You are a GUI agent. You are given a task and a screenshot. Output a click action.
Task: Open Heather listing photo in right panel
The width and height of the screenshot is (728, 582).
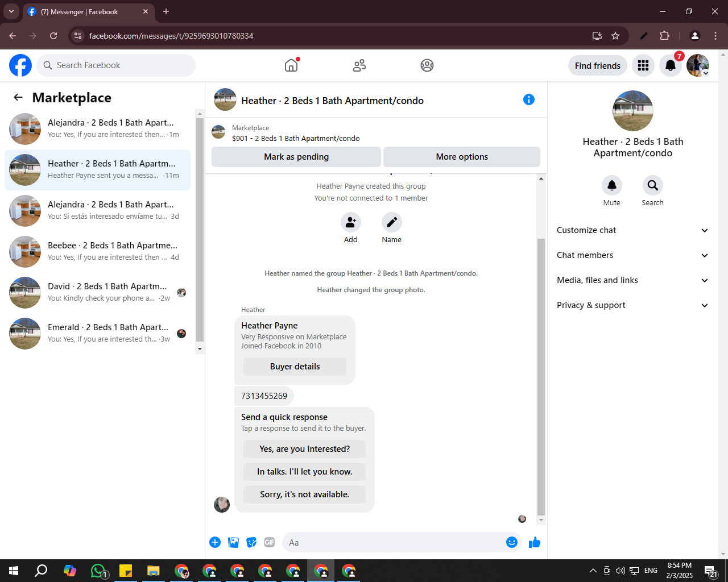[x=632, y=111]
